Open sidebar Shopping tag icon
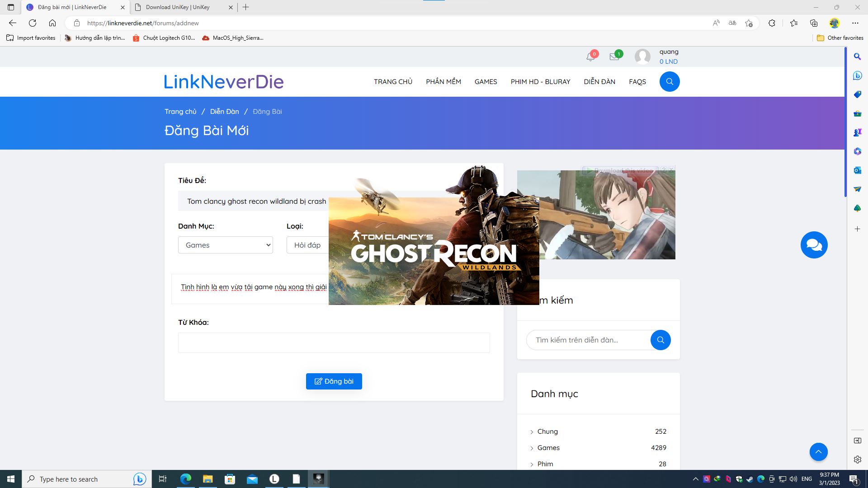868x488 pixels. pos(857,94)
